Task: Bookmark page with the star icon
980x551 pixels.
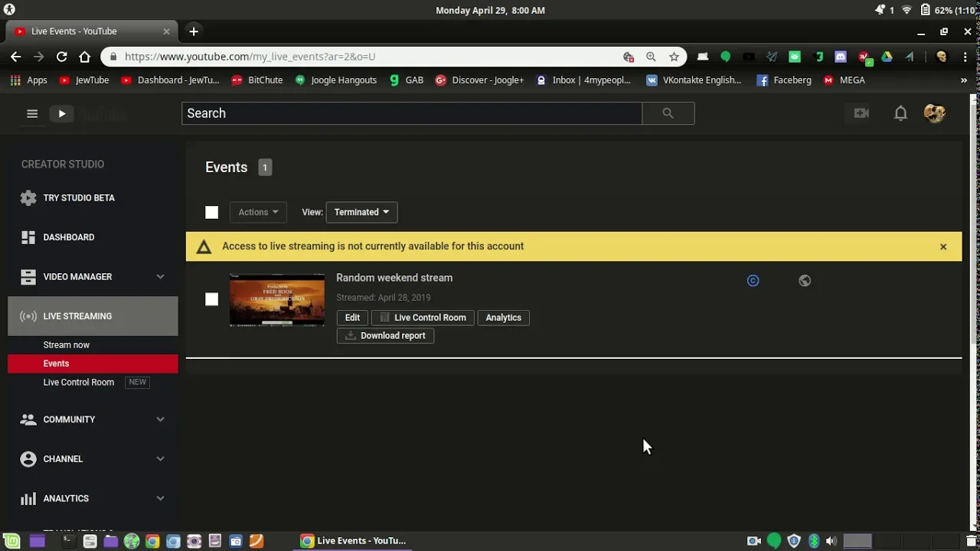Action: tap(674, 57)
